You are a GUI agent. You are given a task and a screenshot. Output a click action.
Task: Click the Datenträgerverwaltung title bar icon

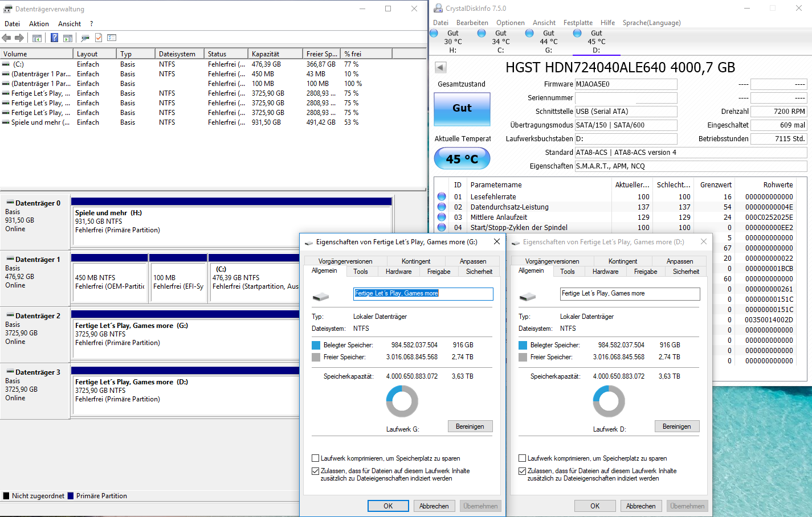click(7, 9)
